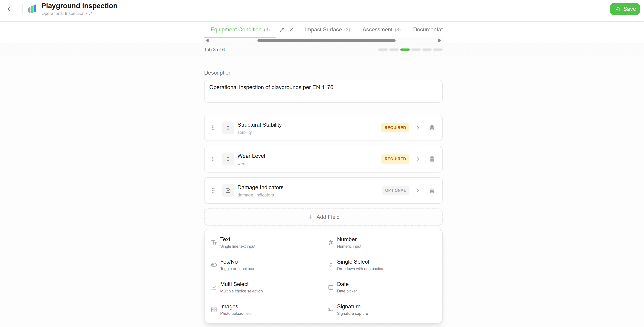Open the Assessment tab
644x327 pixels.
click(x=377, y=29)
